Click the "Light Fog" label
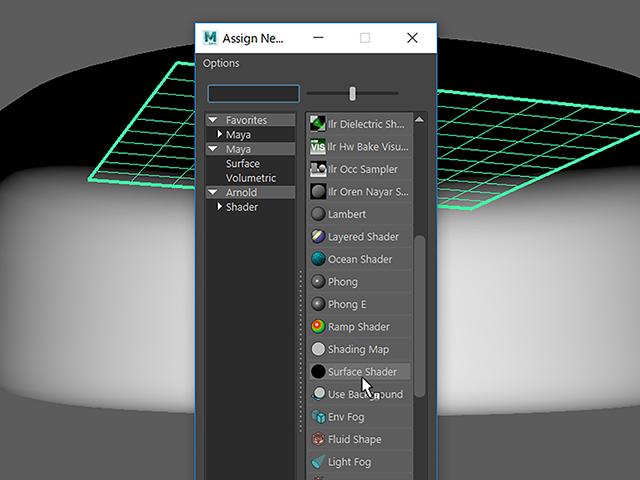Screen dimensions: 640x480 coord(349,462)
